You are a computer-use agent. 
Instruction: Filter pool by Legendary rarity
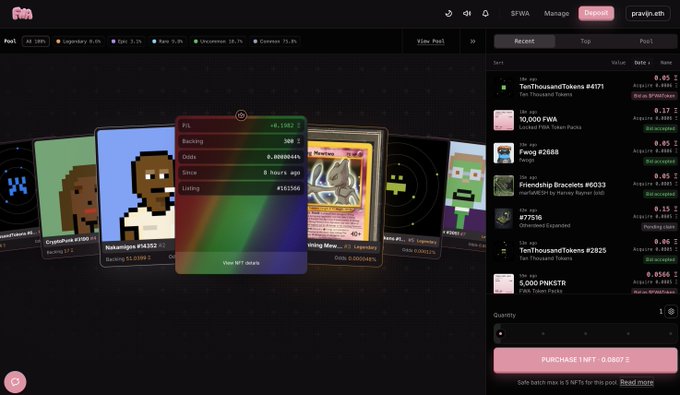click(78, 41)
